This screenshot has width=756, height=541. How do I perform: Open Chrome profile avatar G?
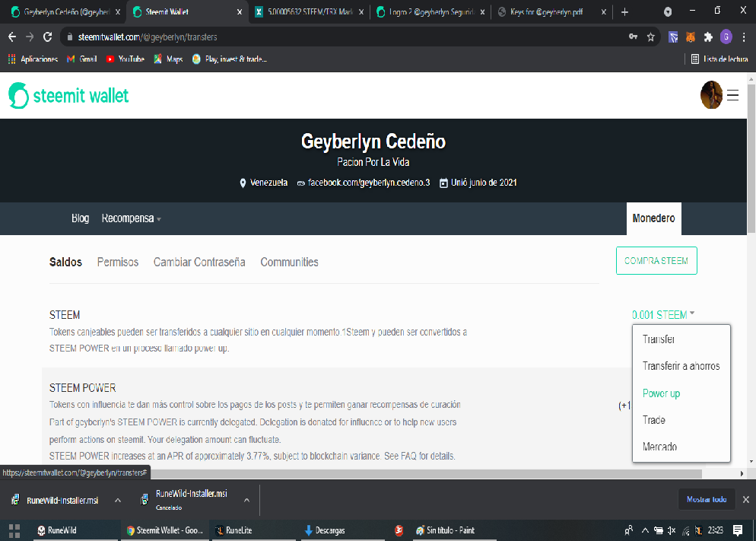pyautogui.click(x=726, y=37)
